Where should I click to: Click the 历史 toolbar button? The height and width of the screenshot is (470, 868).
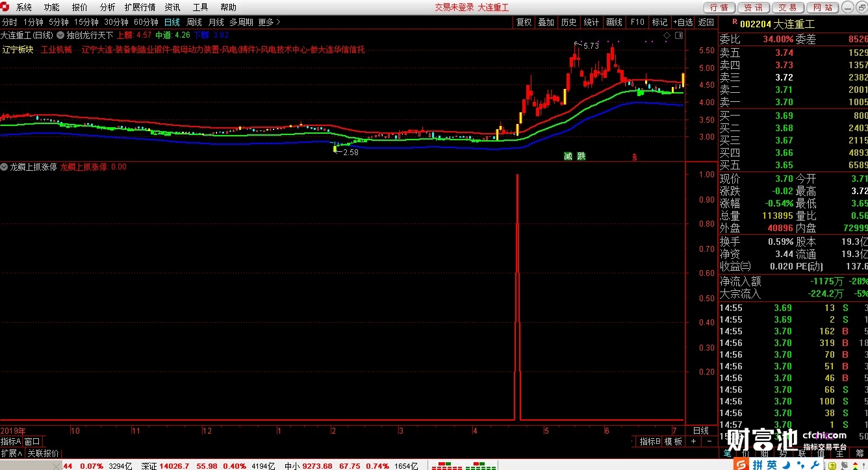[x=568, y=22]
